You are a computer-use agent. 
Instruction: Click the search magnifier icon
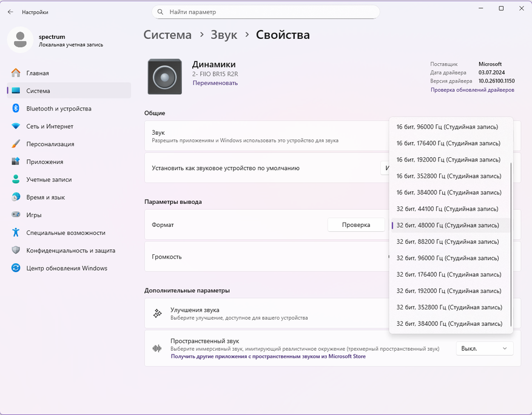[x=161, y=12]
